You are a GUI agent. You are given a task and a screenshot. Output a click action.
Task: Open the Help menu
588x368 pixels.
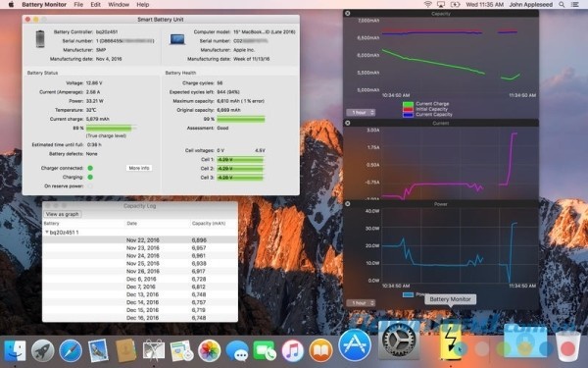coord(142,5)
